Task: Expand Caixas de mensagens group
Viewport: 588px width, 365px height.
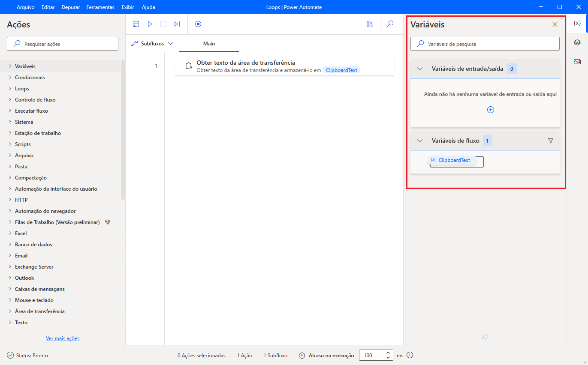Action: pos(10,289)
